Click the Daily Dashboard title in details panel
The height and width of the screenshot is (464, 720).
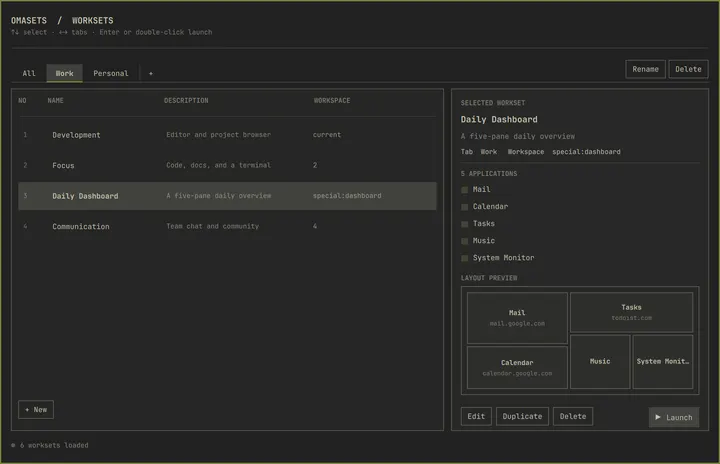click(499, 119)
